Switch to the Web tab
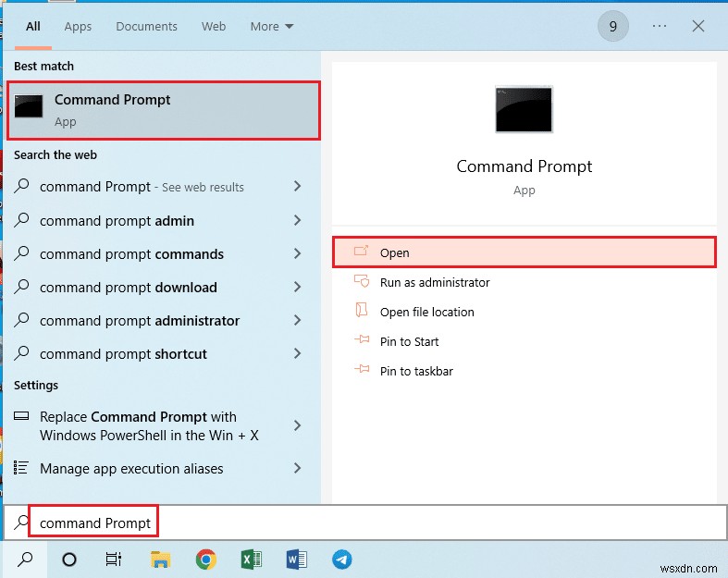Image resolution: width=728 pixels, height=578 pixels. pyautogui.click(x=214, y=27)
